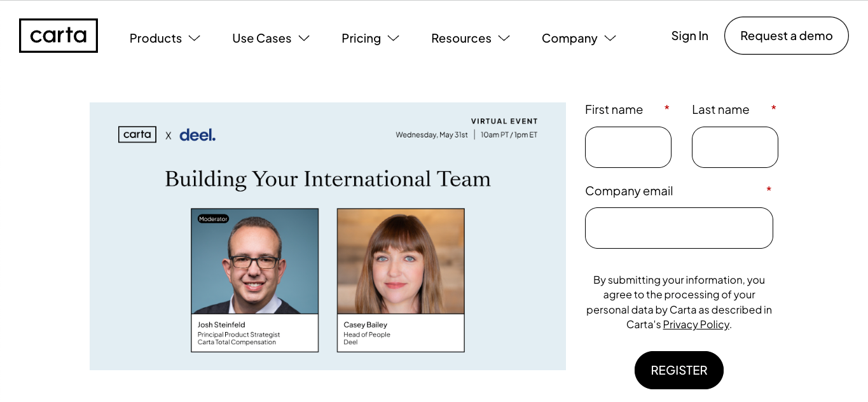Click Casey Bailey's speaker photo
This screenshot has height=402, width=868.
click(x=401, y=261)
